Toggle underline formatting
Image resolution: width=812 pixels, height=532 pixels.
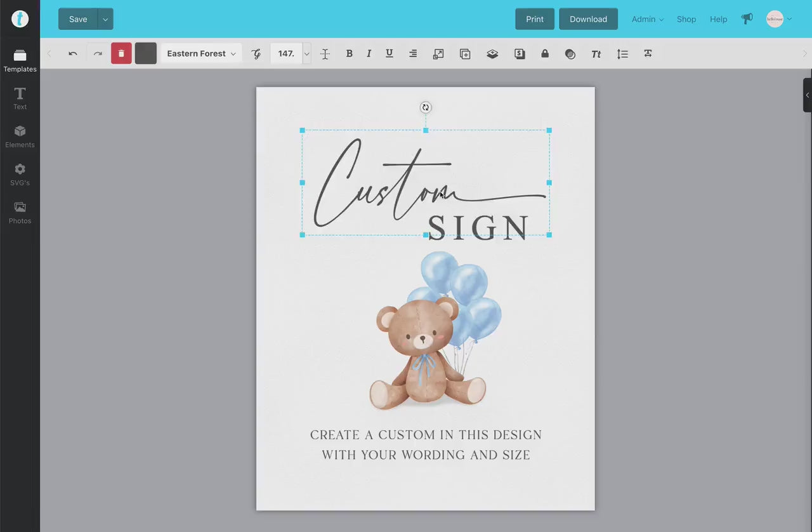[390, 54]
